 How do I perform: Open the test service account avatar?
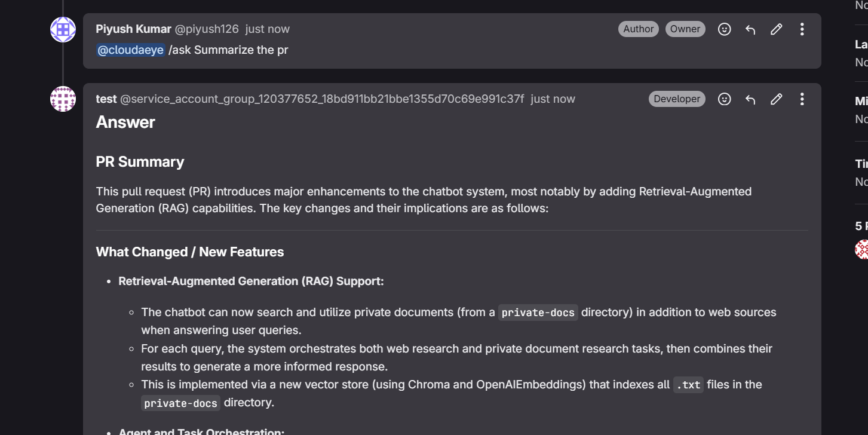click(63, 99)
